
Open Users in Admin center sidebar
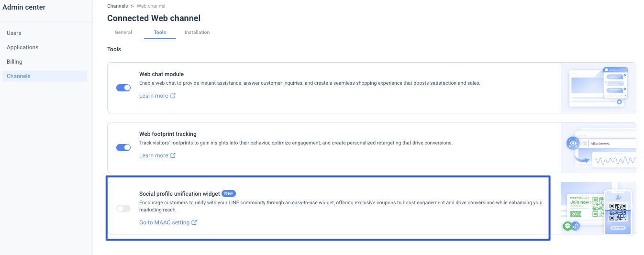(x=14, y=33)
